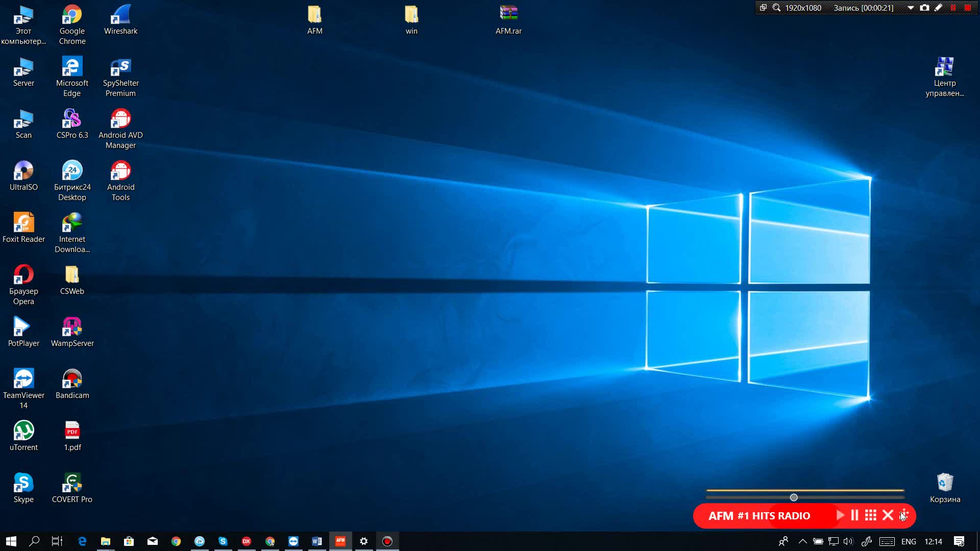980x551 pixels.
Task: Adjust the AFM radio volume slider
Action: (x=794, y=497)
